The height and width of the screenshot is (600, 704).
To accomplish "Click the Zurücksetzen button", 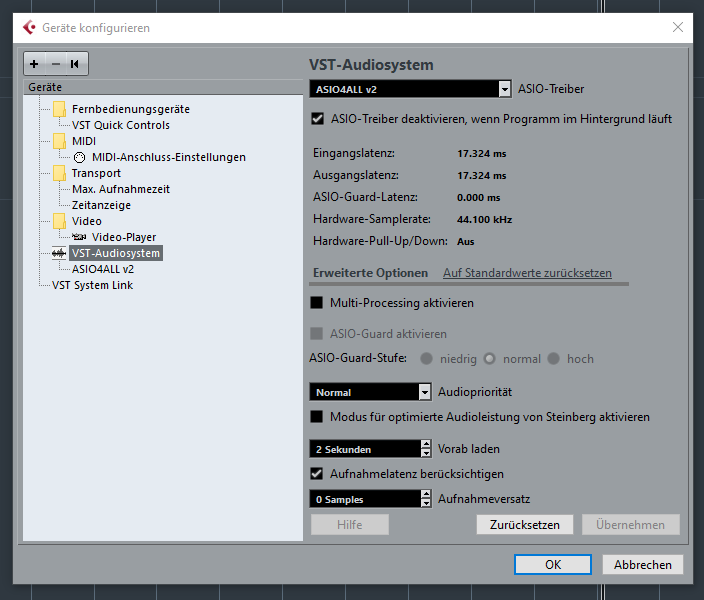I will click(524, 525).
